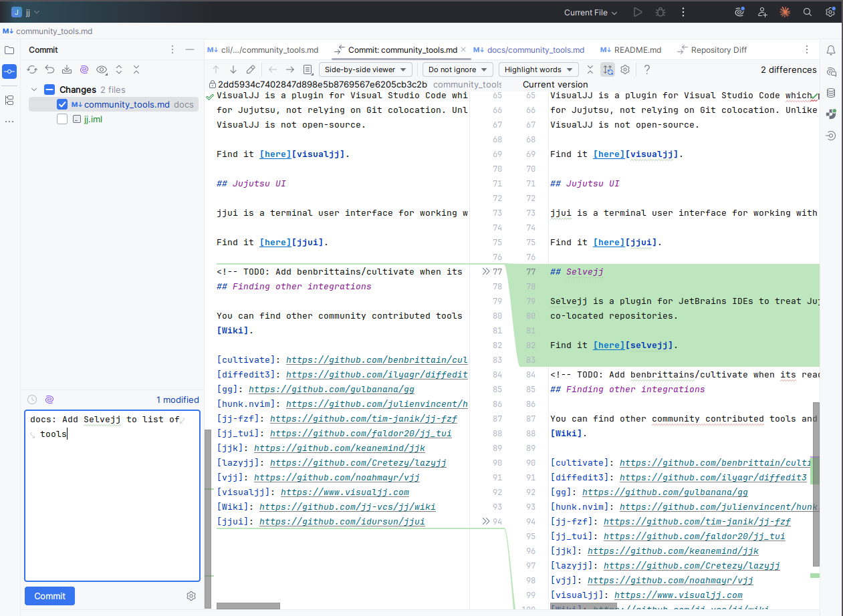Image resolution: width=843 pixels, height=616 pixels.
Task: Go to next difference arrow
Action: [x=233, y=69]
